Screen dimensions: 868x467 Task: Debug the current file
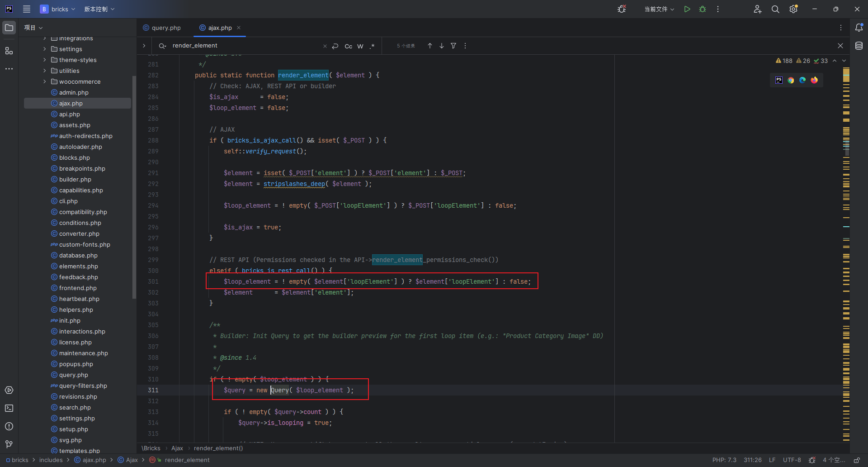(703, 9)
